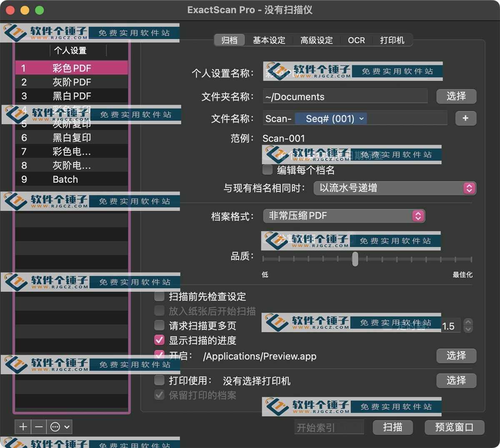Remove the selected profile with the minus button
500x448 pixels.
click(x=39, y=427)
